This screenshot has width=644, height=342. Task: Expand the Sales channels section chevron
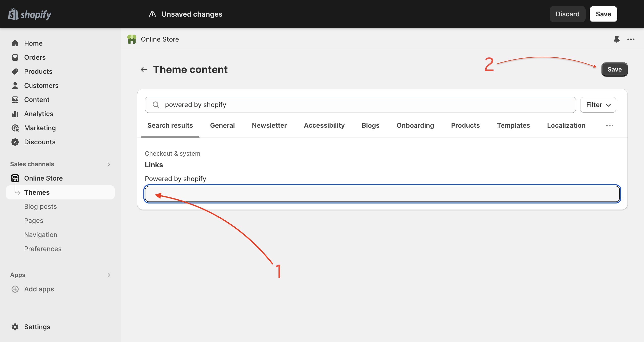tap(109, 164)
